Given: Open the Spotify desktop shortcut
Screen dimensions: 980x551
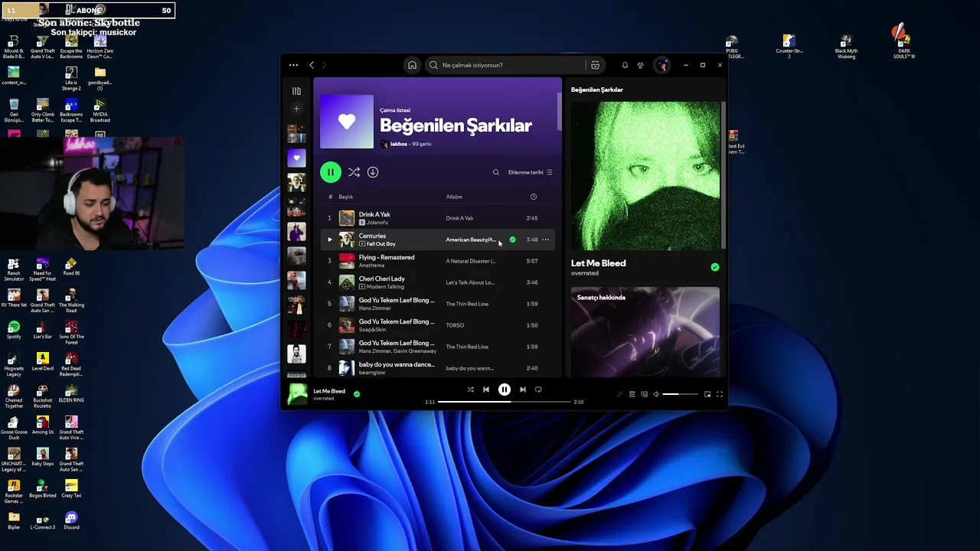Looking at the screenshot, I should click(14, 331).
